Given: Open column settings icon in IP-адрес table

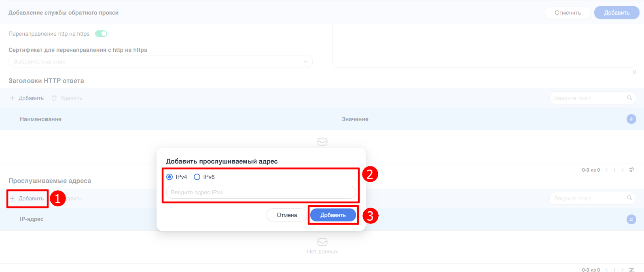Looking at the screenshot, I should click(631, 219).
